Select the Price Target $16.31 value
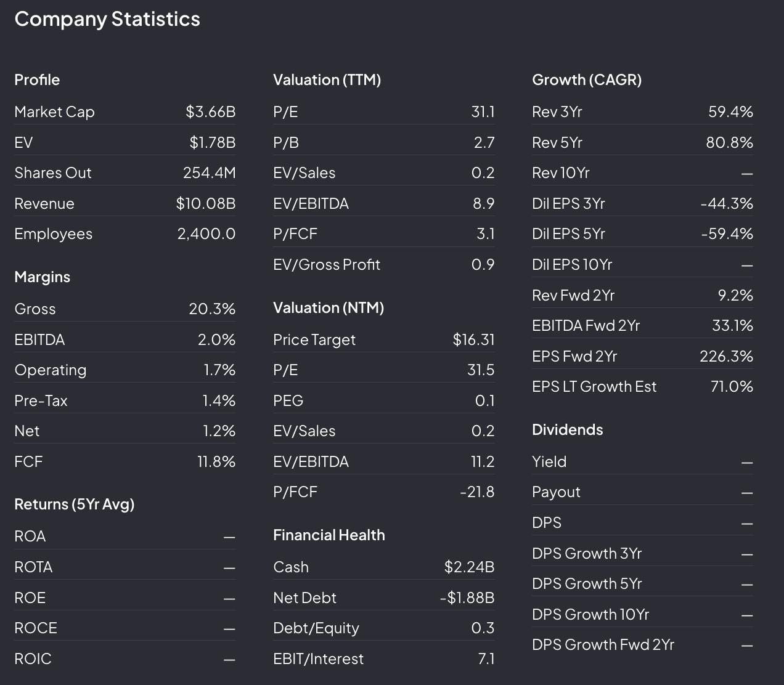Viewport: 784px width, 685px height. tap(473, 340)
